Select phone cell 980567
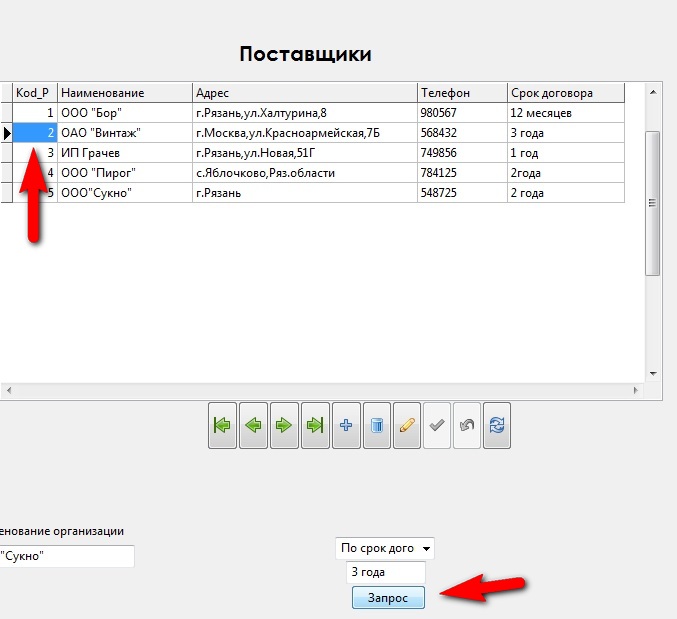The image size is (677, 619). click(x=462, y=113)
